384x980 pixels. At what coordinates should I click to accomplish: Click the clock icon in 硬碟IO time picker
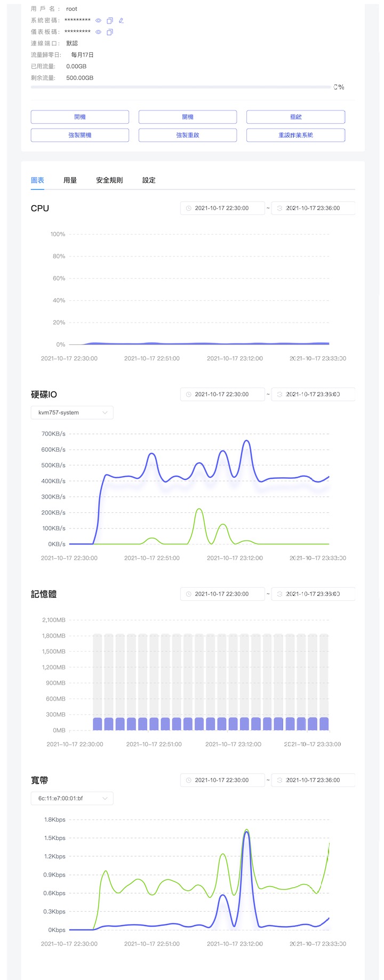pos(188,394)
